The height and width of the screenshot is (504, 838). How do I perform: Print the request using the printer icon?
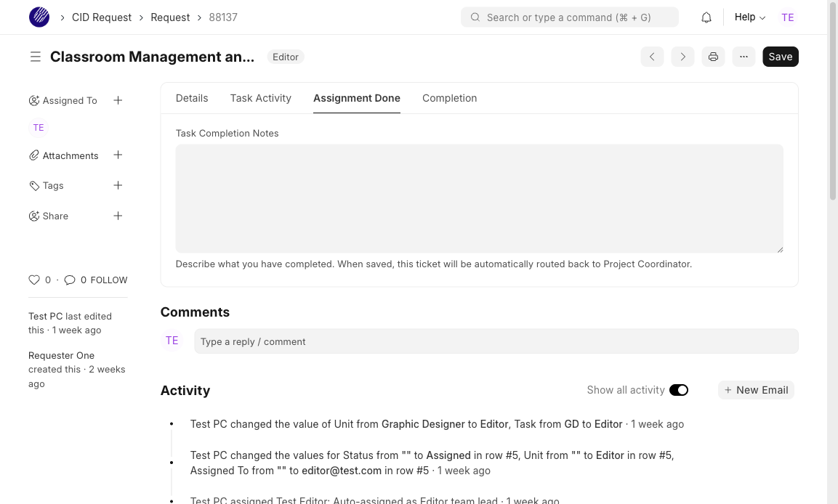[713, 56]
